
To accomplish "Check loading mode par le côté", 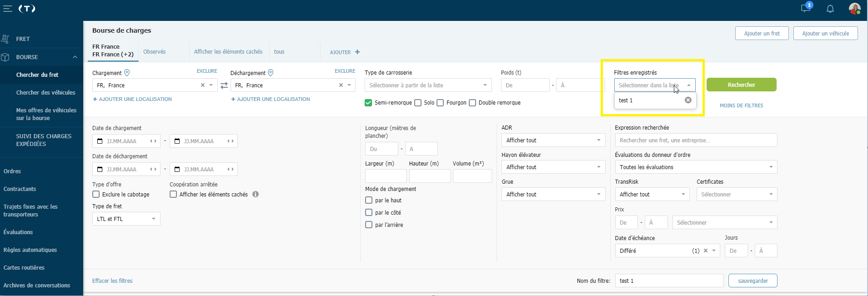I will [369, 212].
